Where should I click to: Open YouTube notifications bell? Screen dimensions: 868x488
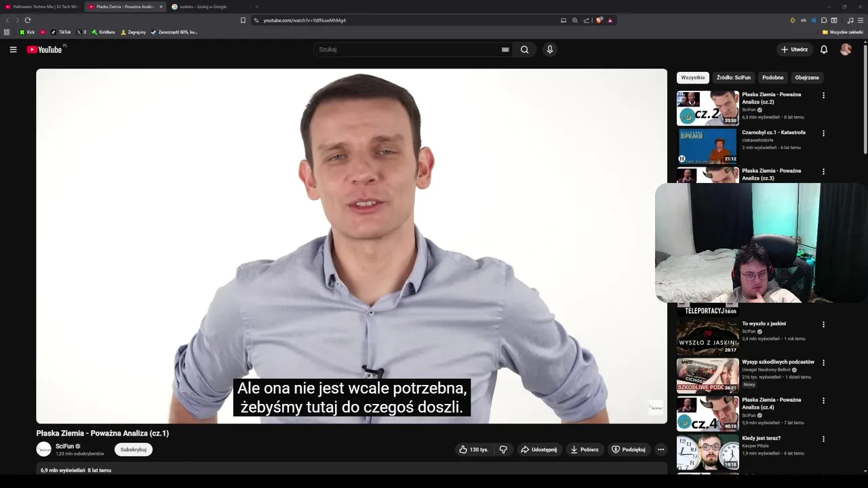click(x=824, y=49)
